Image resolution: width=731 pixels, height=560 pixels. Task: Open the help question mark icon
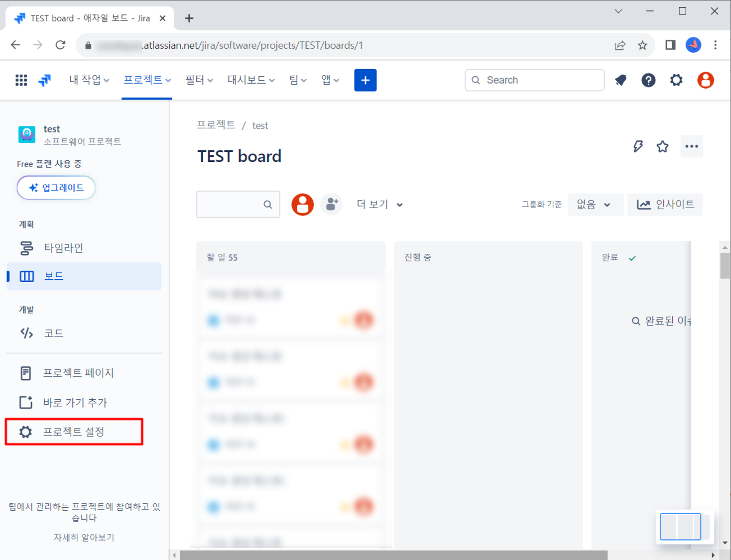coord(648,80)
